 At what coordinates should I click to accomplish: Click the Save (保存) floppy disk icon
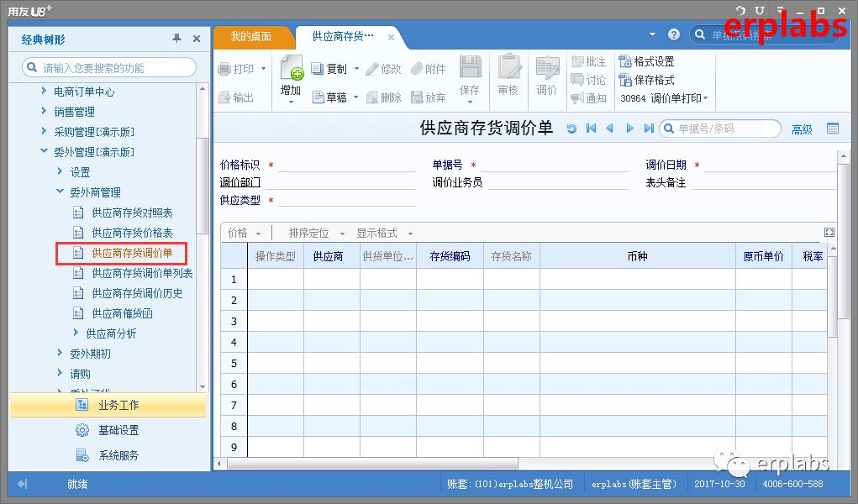pyautogui.click(x=470, y=66)
